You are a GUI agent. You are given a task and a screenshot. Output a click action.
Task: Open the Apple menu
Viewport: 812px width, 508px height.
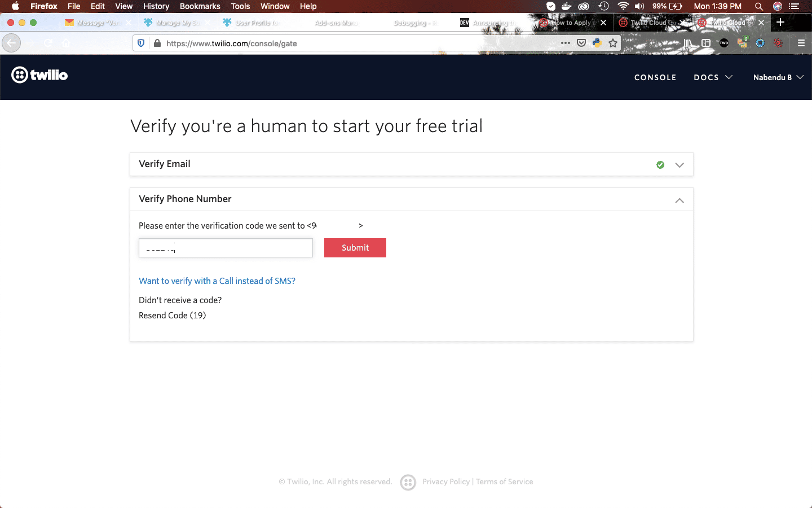pyautogui.click(x=15, y=6)
